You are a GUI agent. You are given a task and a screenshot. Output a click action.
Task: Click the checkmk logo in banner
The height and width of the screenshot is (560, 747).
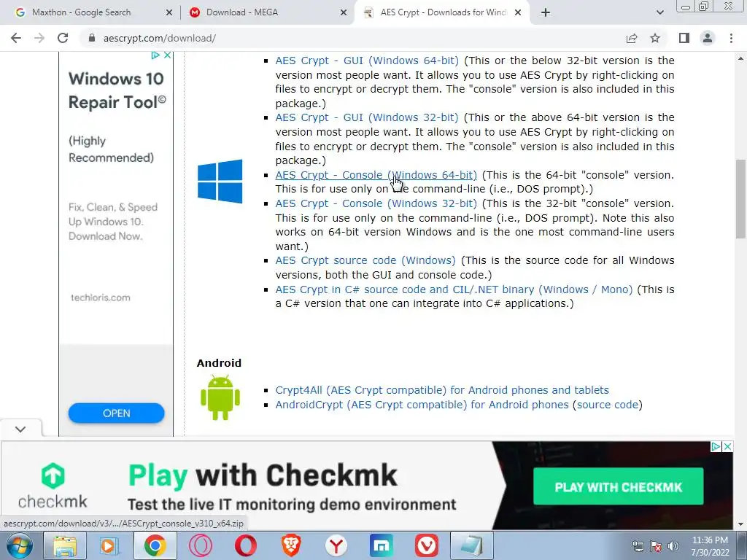click(53, 485)
